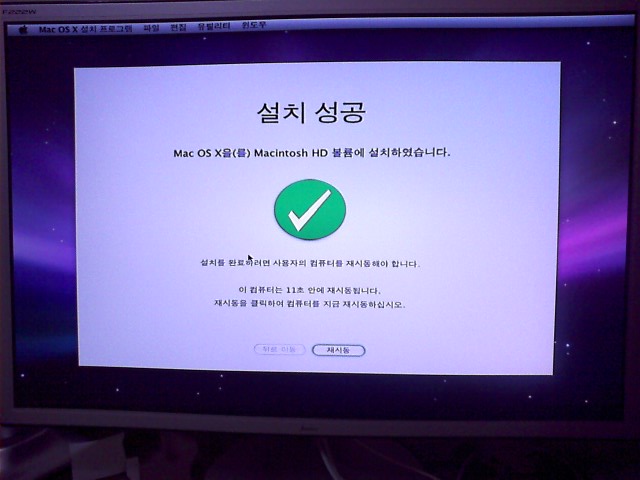Open the 편집 menu

point(178,27)
